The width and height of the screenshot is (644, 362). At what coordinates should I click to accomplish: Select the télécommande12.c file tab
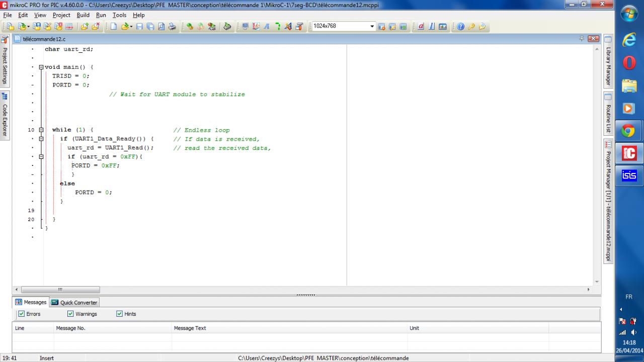click(x=39, y=39)
